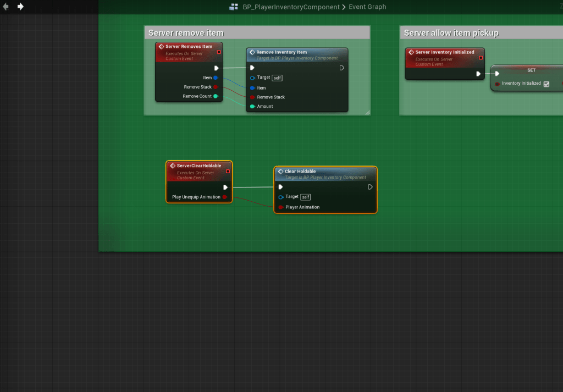Screen dimensions: 563x392
Task: Click Event Graph in the breadcrumb
Action: coord(367,7)
